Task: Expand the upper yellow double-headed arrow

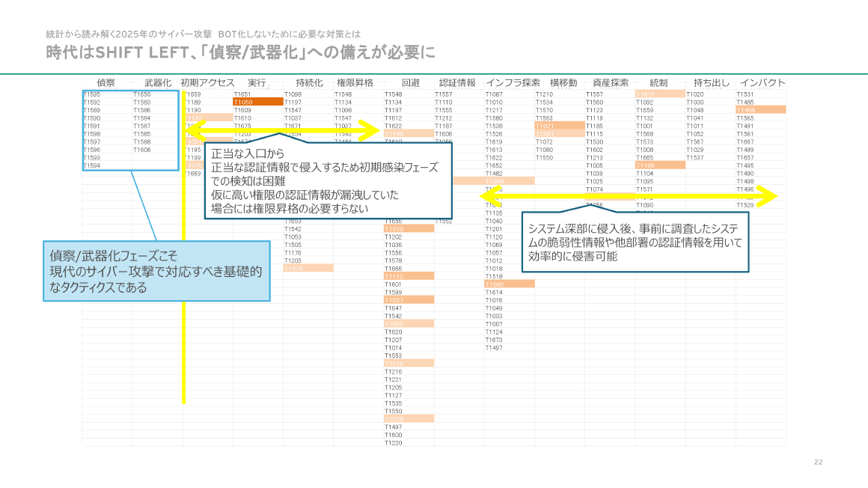Action: pos(284,130)
